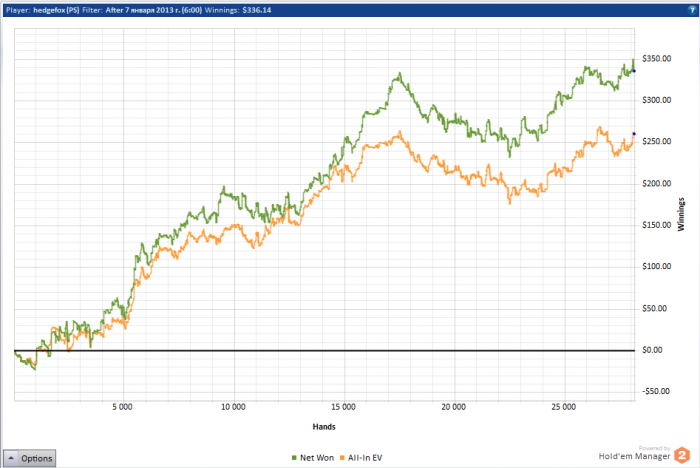Image resolution: width=700 pixels, height=468 pixels.
Task: Expand Options using its up arrow
Action: tap(11, 458)
